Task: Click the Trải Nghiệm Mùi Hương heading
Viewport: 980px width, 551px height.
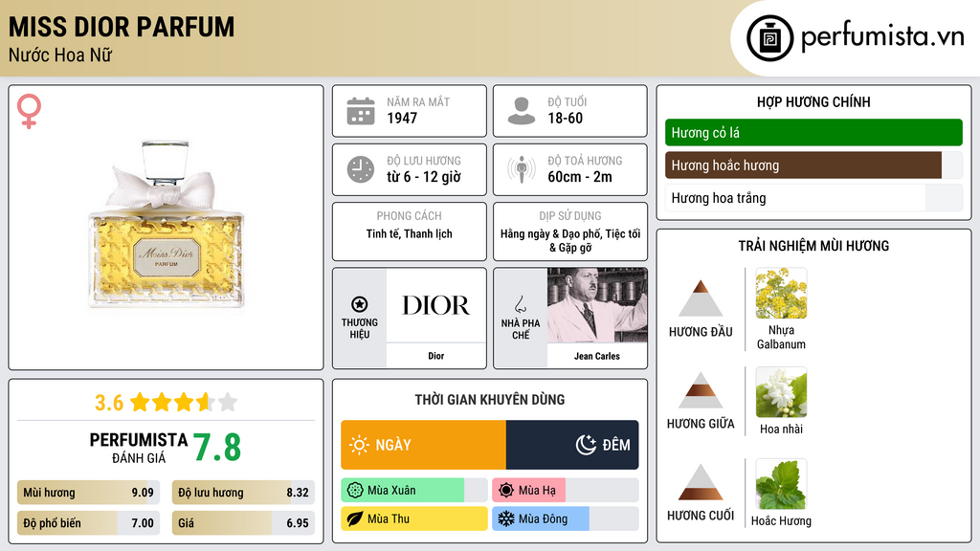Action: tap(813, 246)
